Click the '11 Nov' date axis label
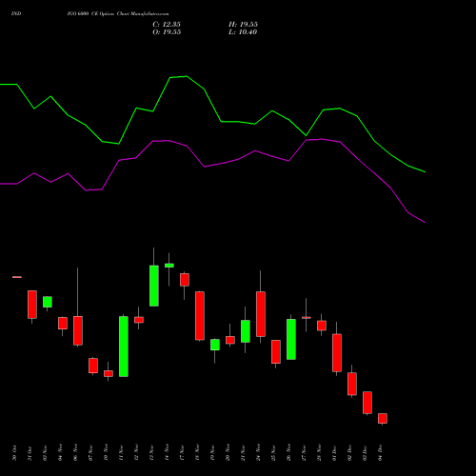The image size is (476, 476). 121,453
